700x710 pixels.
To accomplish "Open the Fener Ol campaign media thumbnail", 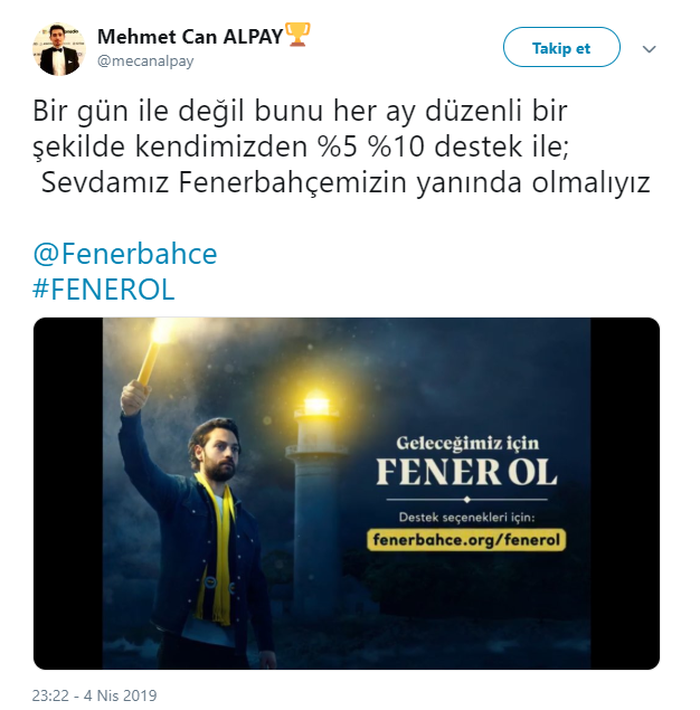I will 346,494.
